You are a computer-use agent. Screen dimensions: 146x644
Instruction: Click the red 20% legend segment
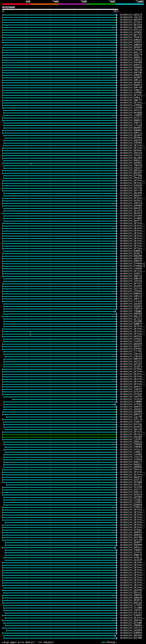(16, 4)
